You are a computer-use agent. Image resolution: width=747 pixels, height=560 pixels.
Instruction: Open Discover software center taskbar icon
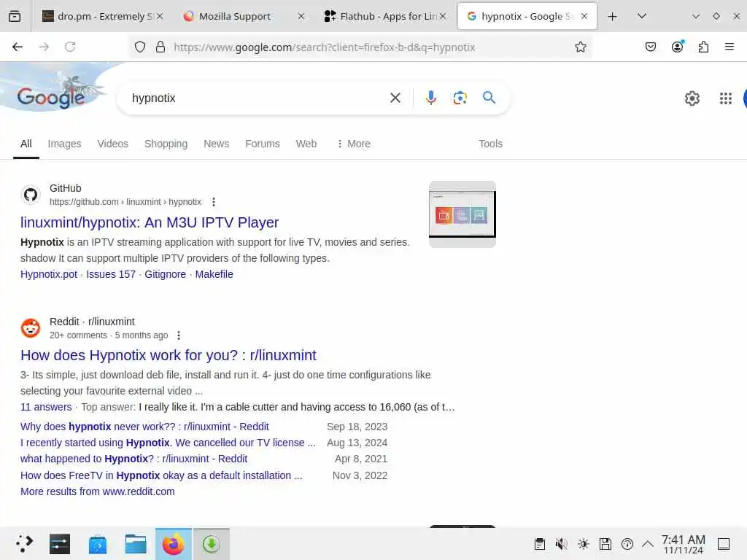point(98,544)
